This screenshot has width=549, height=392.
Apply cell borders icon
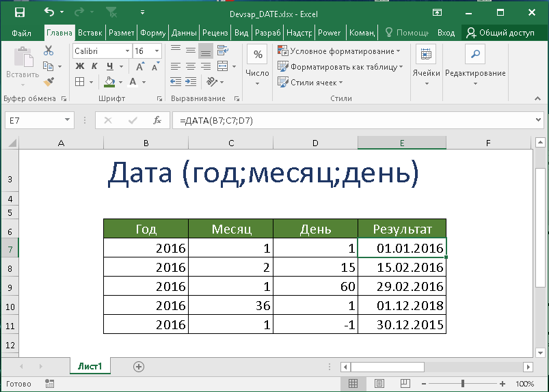point(80,82)
